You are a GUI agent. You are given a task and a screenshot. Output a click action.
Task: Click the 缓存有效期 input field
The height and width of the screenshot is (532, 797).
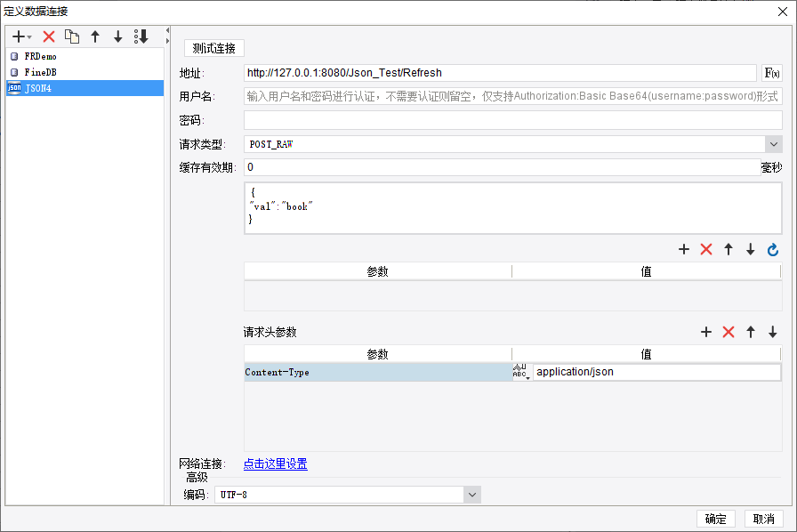click(x=503, y=167)
